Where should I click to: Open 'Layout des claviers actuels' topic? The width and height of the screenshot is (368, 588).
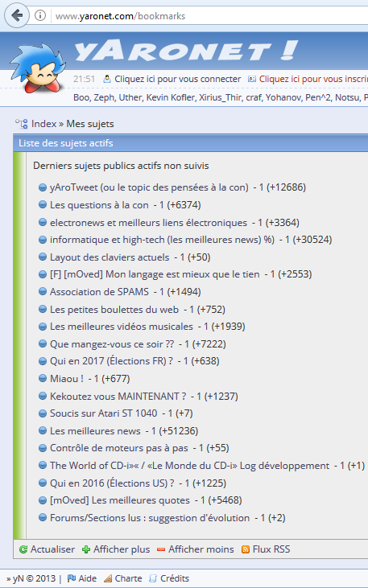click(x=110, y=257)
